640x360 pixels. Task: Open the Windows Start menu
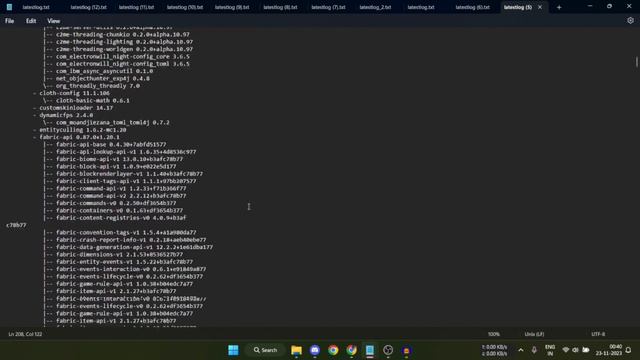[233, 350]
